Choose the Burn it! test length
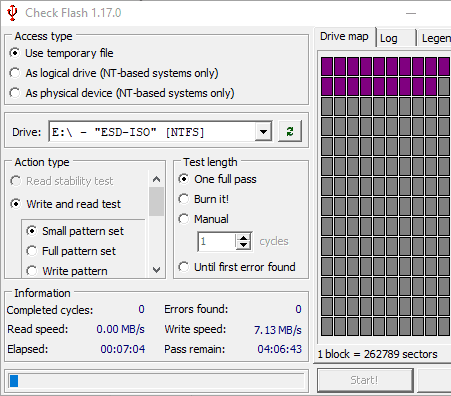 pyautogui.click(x=204, y=199)
